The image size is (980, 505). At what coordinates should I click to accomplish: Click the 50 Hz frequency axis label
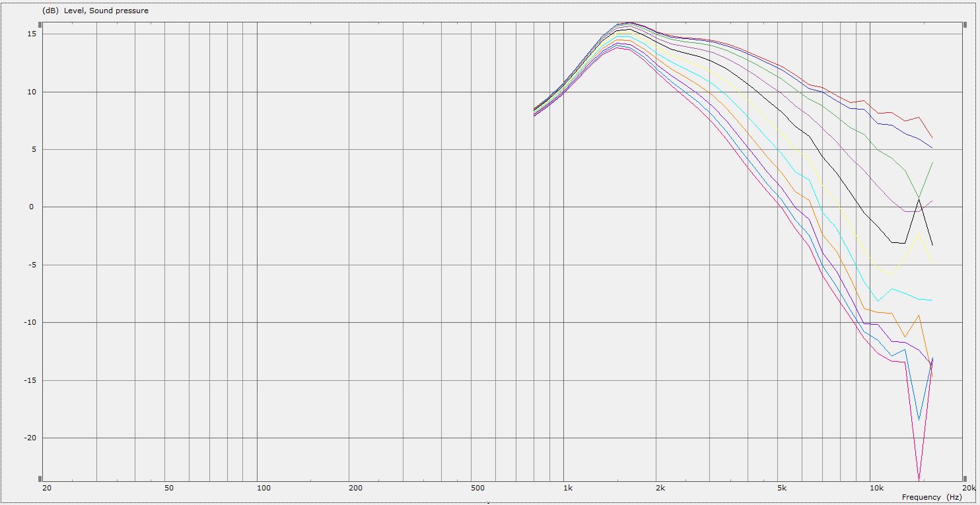coord(169,488)
